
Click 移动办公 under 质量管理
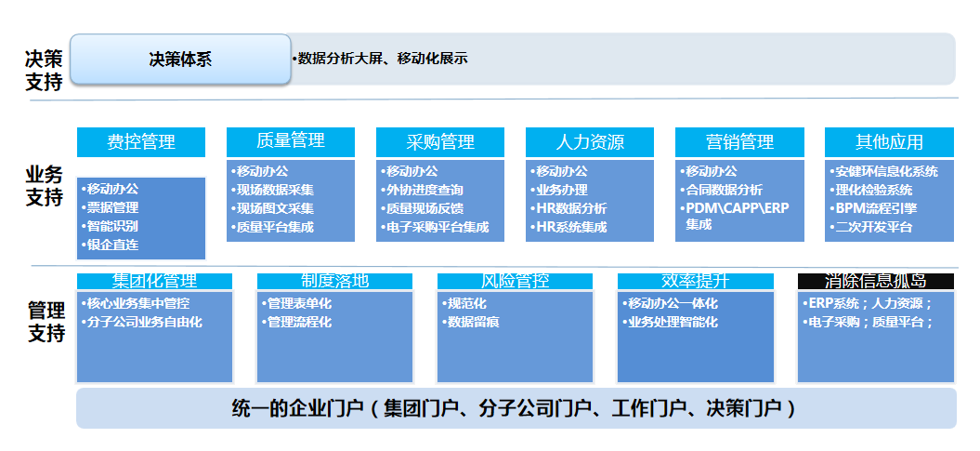pyautogui.click(x=260, y=171)
